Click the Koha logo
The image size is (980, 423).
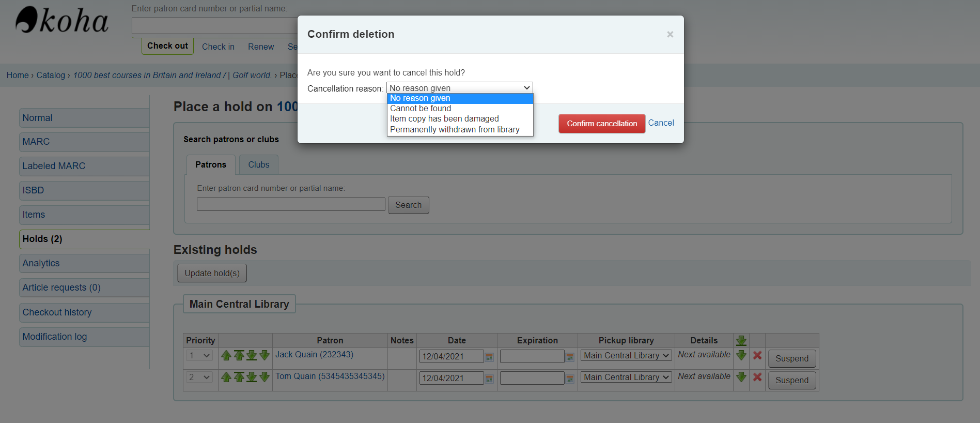click(62, 21)
